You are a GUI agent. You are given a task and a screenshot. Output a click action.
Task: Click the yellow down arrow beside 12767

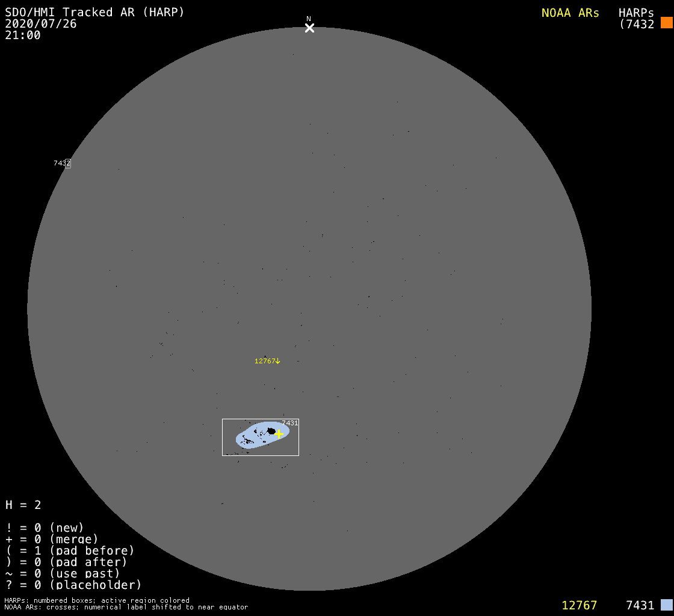click(278, 361)
